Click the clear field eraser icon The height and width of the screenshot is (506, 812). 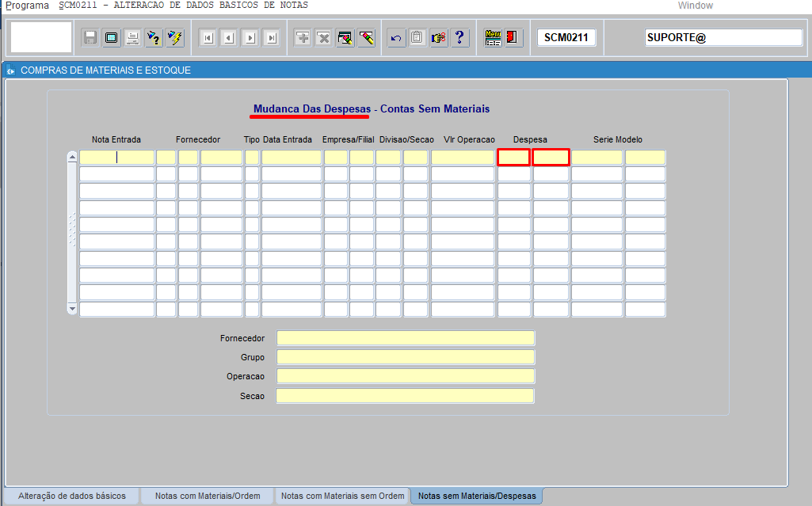(x=367, y=38)
